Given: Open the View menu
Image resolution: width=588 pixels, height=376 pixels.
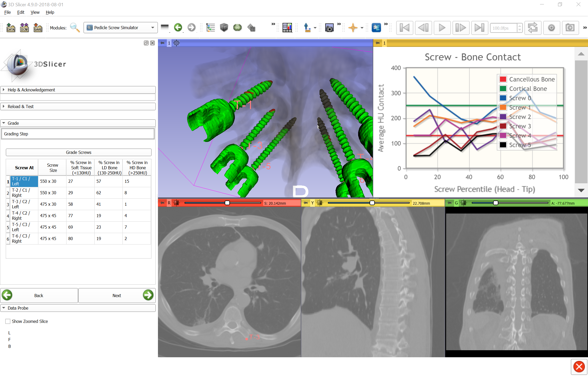Looking at the screenshot, I should 35,12.
